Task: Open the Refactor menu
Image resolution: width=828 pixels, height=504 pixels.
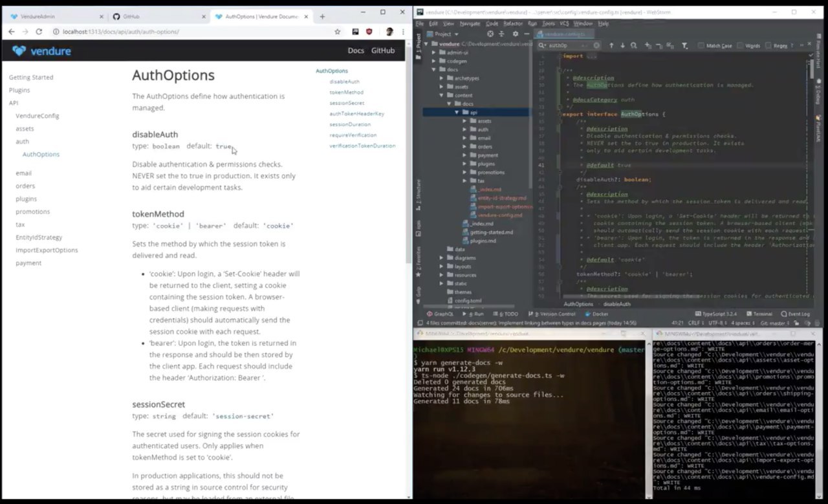Action: coord(513,23)
